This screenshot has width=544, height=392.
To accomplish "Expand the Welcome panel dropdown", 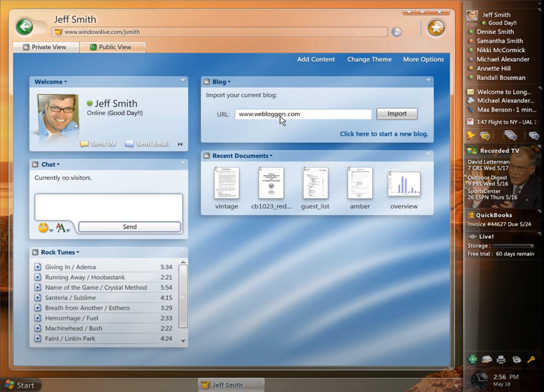I will 66,82.
